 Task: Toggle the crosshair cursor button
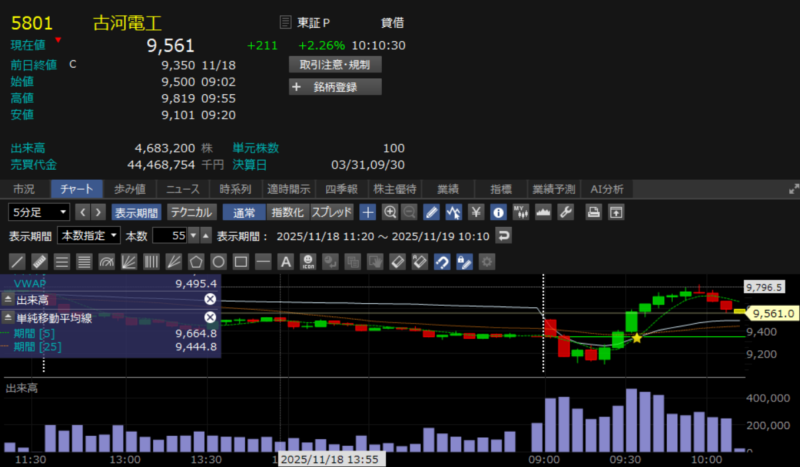pos(367,212)
